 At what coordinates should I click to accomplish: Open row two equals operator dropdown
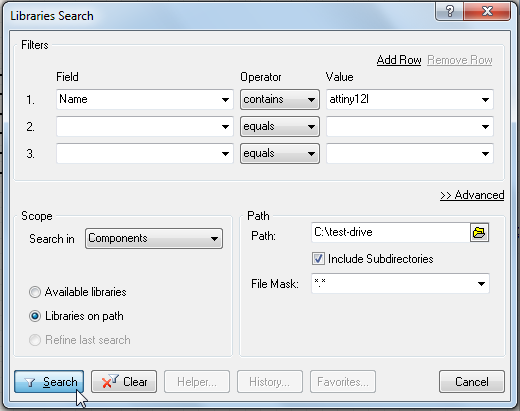tap(280, 127)
